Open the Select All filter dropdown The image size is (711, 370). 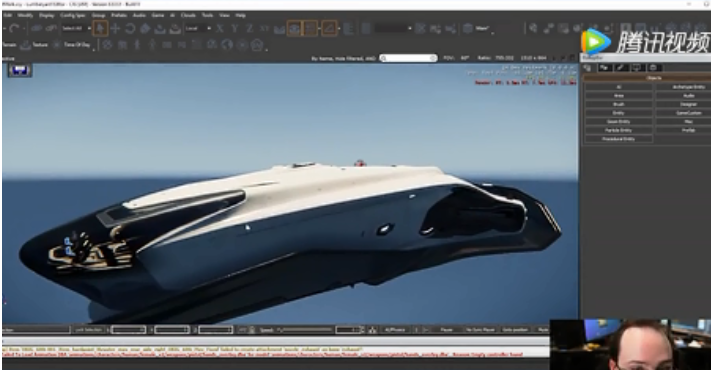75,28
